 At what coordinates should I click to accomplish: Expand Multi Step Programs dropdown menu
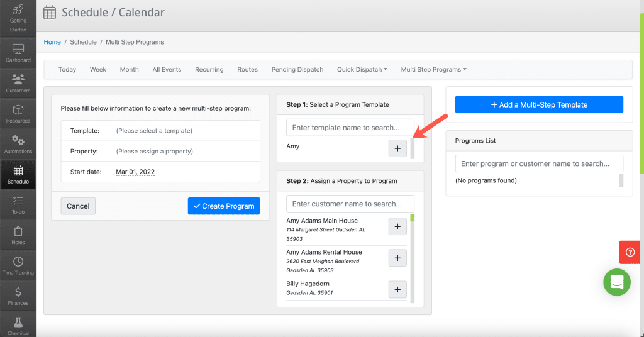[434, 69]
